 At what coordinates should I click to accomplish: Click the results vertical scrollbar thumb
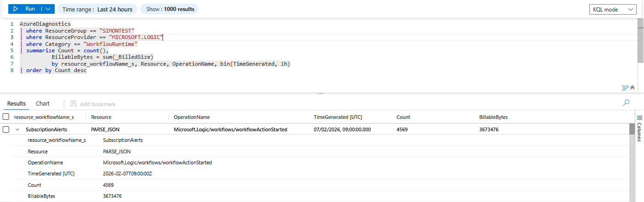632,129
